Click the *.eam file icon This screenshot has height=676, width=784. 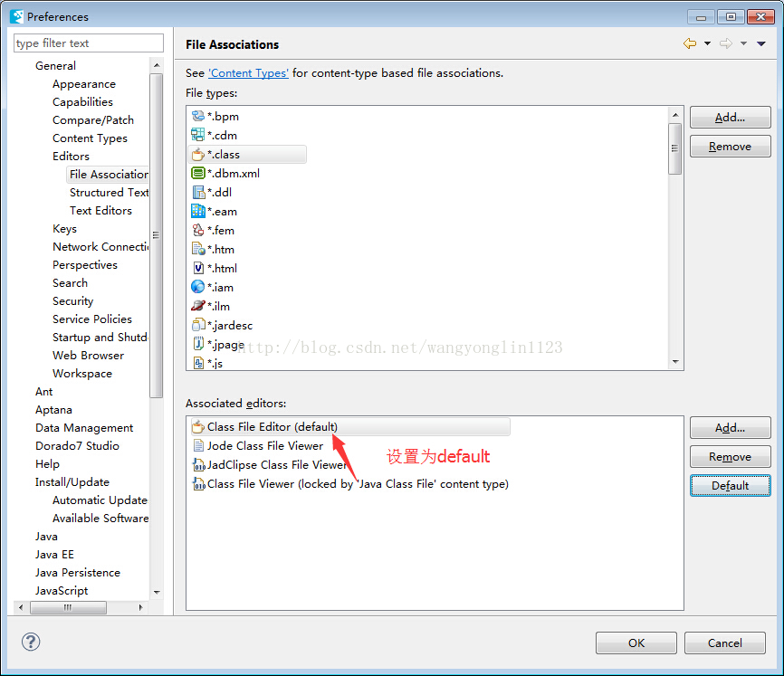[x=198, y=212]
